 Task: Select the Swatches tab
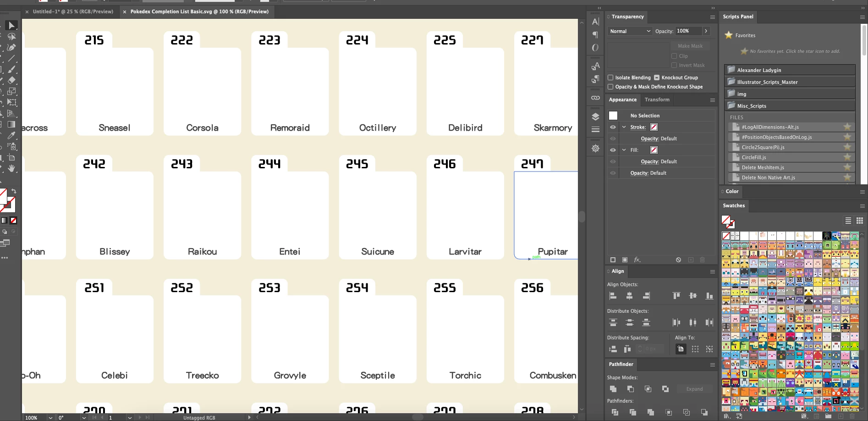pos(734,205)
